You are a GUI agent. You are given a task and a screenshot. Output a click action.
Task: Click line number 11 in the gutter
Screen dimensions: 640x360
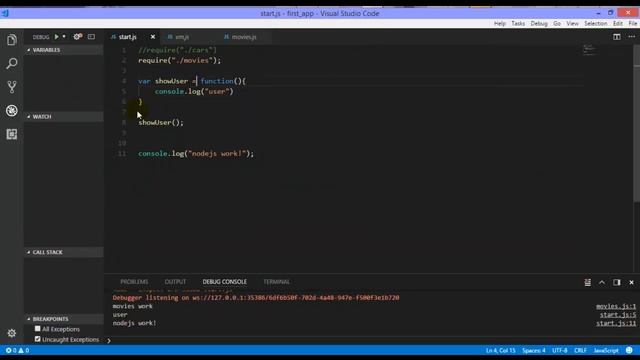[x=122, y=153]
